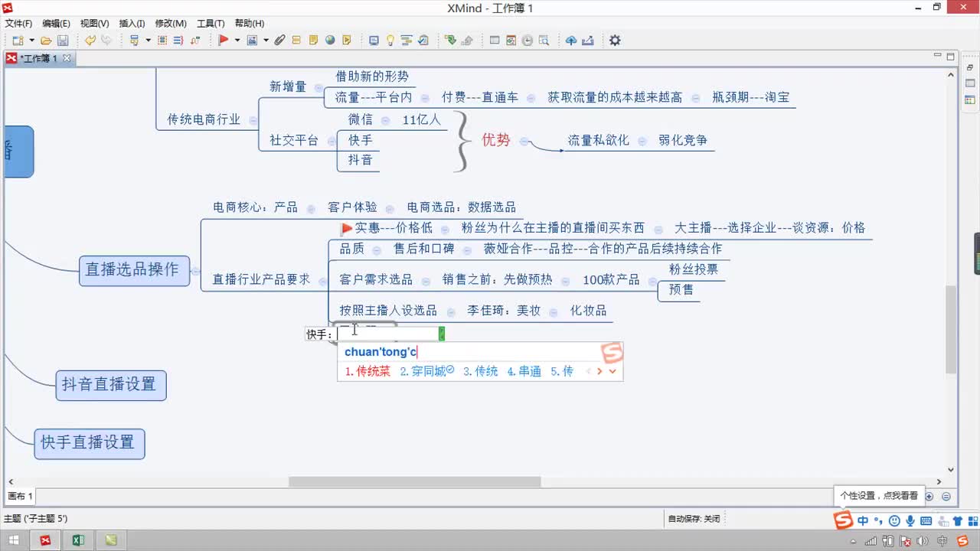
Task: Insert an image using the picture icon
Action: pos(252,40)
